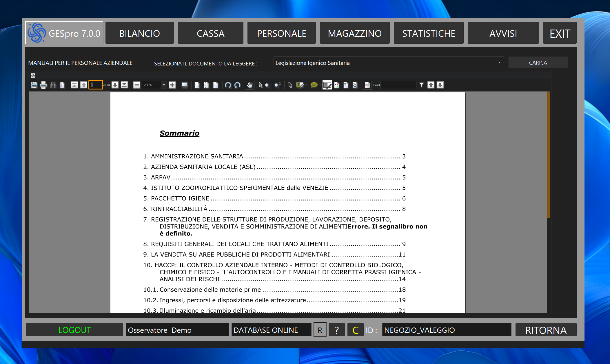The width and height of the screenshot is (610, 364).
Task: Load the selected document with CARICA
Action: click(538, 63)
